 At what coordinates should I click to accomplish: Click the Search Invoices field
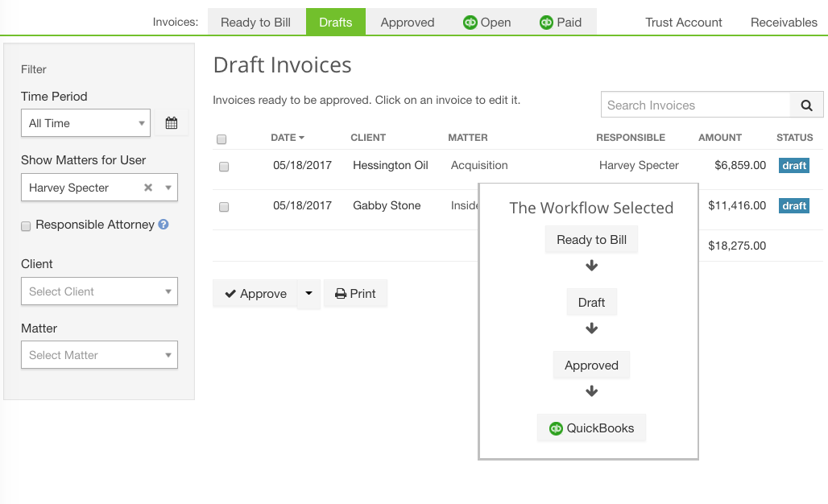click(x=695, y=105)
